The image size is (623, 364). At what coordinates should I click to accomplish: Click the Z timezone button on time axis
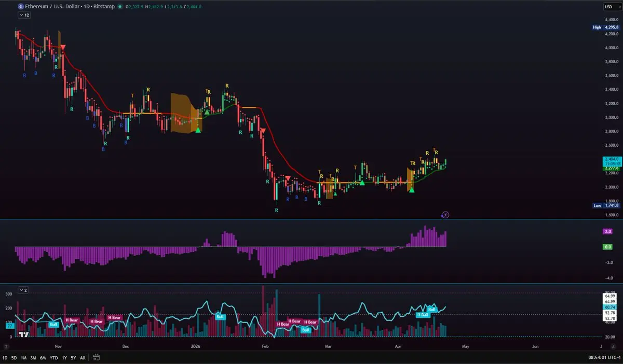[x=7, y=346]
